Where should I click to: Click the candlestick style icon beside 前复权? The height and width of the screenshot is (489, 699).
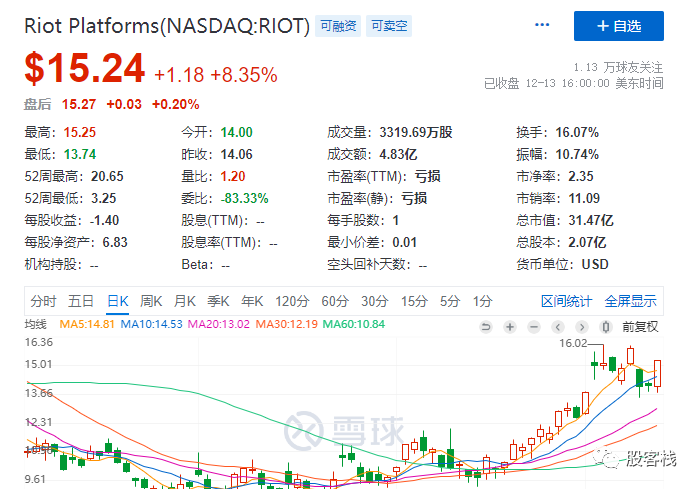coord(605,327)
